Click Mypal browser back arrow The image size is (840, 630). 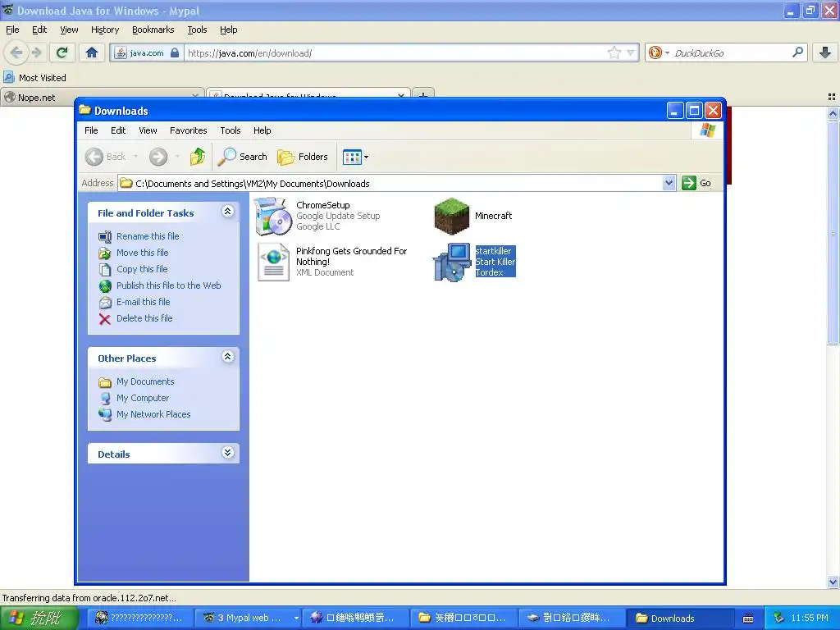(16, 52)
